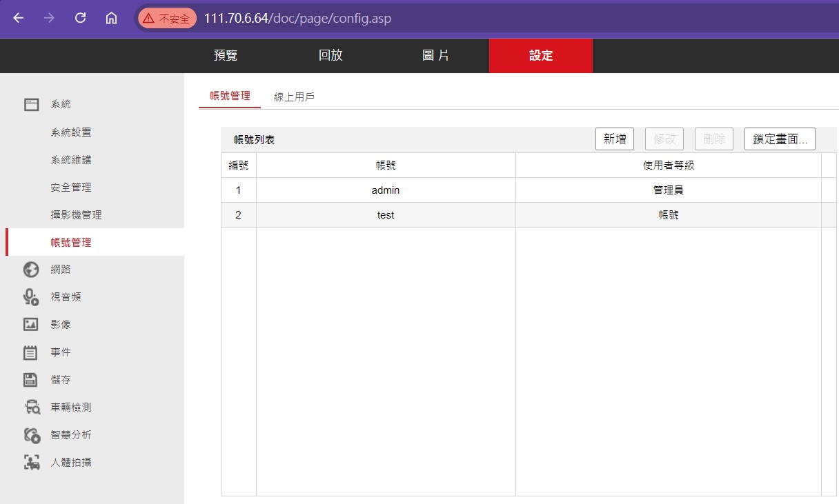This screenshot has height=504, width=839.
Task: Expand the 儲存 menu section
Action: 61,380
